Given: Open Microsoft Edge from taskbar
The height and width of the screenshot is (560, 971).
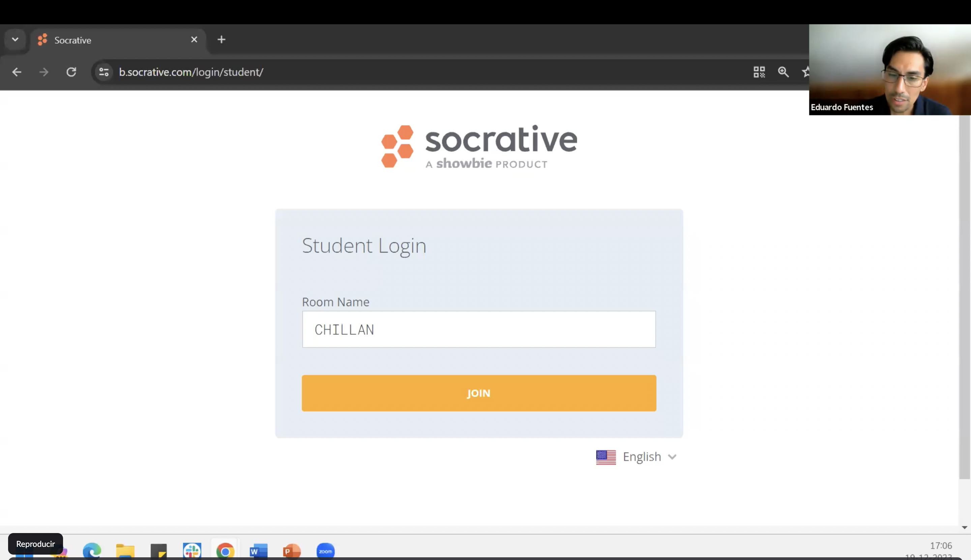Looking at the screenshot, I should coord(92,550).
